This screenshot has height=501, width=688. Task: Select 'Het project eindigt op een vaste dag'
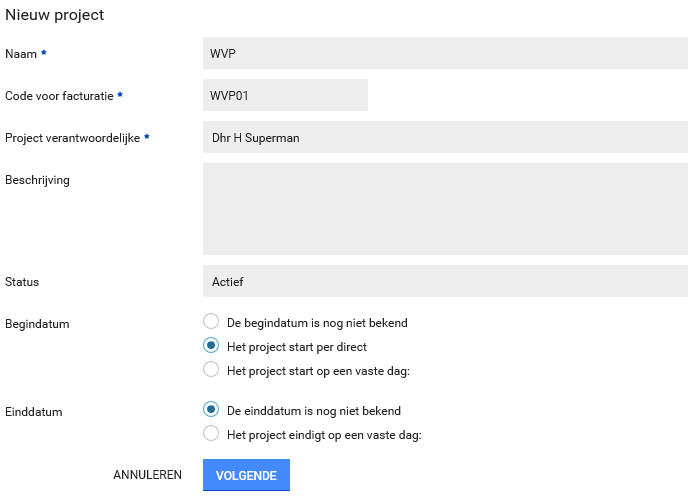point(210,434)
